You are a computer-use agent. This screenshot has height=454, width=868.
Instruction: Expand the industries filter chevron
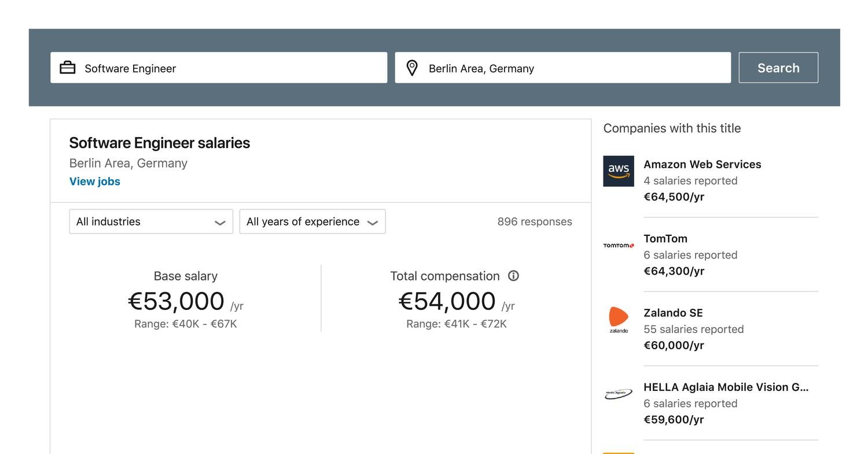(x=220, y=222)
